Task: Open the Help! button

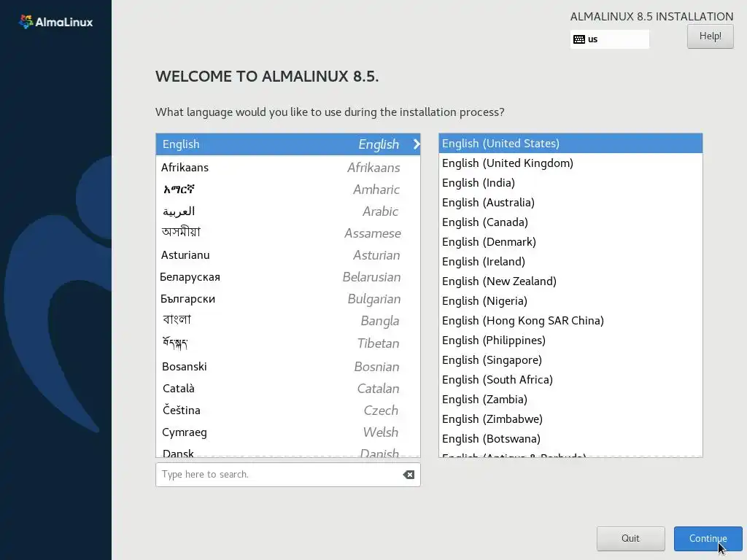Action: coord(710,36)
